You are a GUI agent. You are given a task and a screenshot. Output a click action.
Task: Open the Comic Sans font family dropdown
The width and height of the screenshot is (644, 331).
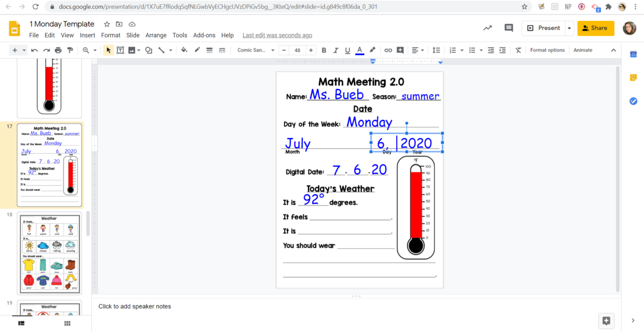256,50
